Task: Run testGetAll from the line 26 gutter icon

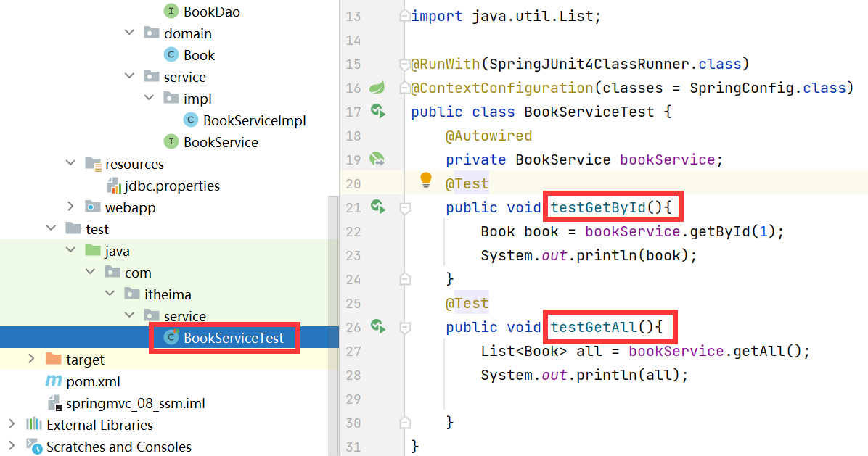Action: point(378,327)
